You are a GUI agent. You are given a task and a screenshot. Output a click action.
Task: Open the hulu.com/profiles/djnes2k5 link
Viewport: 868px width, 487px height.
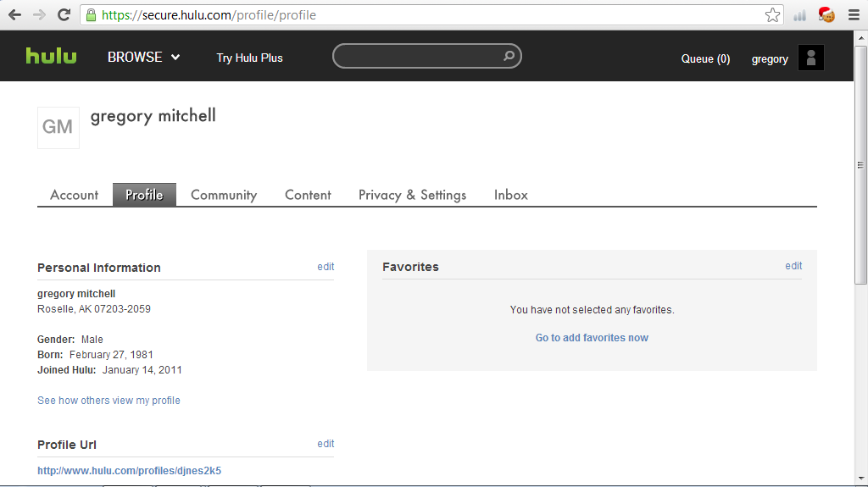click(x=129, y=470)
